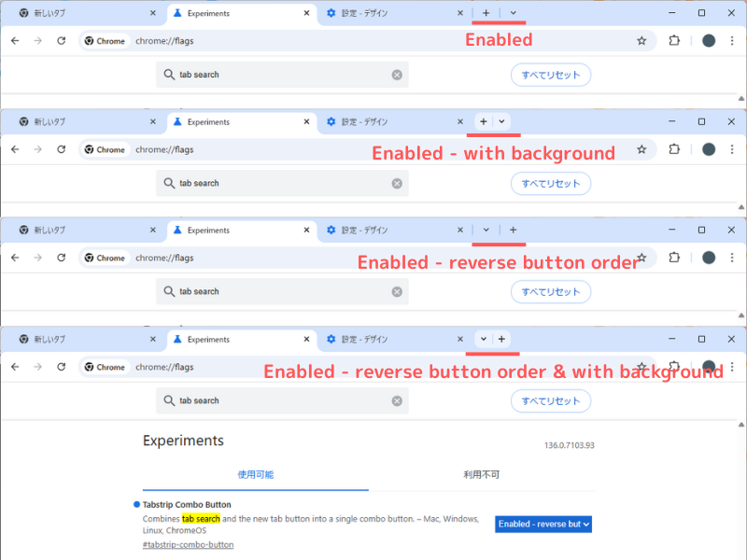Go back in the bottom window
This screenshot has height=560, width=747.
pos(15,367)
